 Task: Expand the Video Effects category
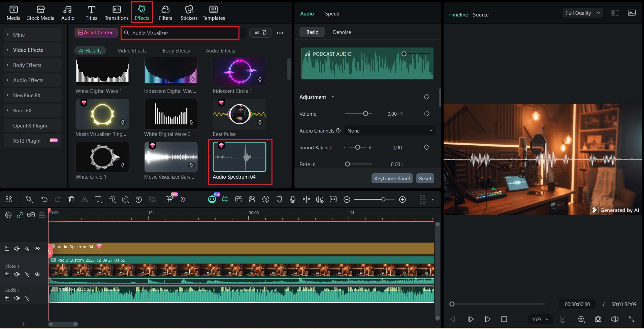(28, 49)
